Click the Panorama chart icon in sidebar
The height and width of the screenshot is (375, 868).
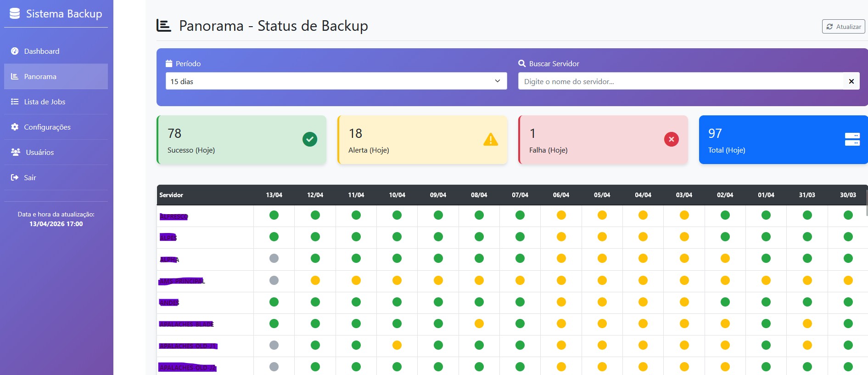[15, 76]
